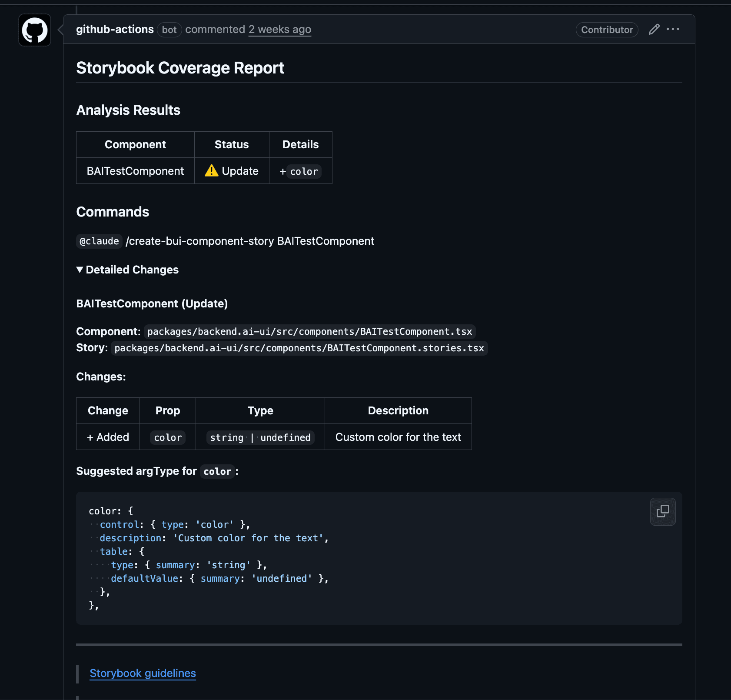Click the @claude mention tag

(x=99, y=241)
